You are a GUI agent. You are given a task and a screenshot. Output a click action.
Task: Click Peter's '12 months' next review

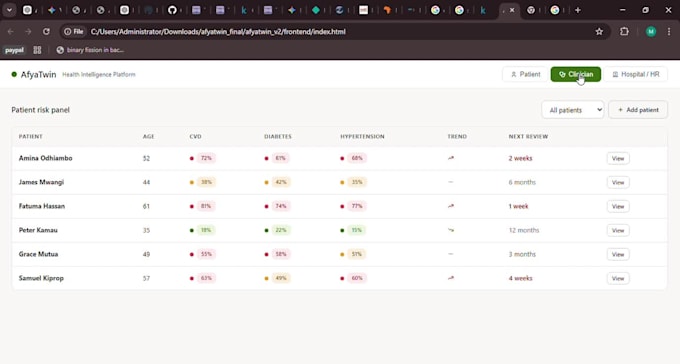(524, 230)
